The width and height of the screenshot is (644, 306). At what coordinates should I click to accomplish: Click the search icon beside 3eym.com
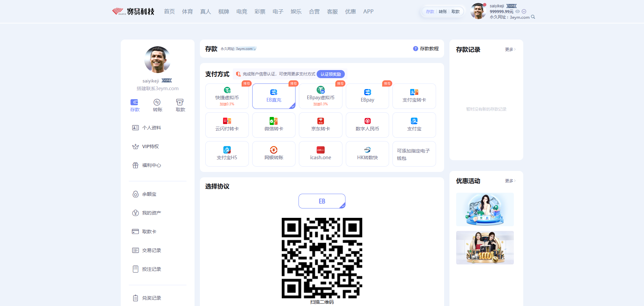click(x=533, y=17)
